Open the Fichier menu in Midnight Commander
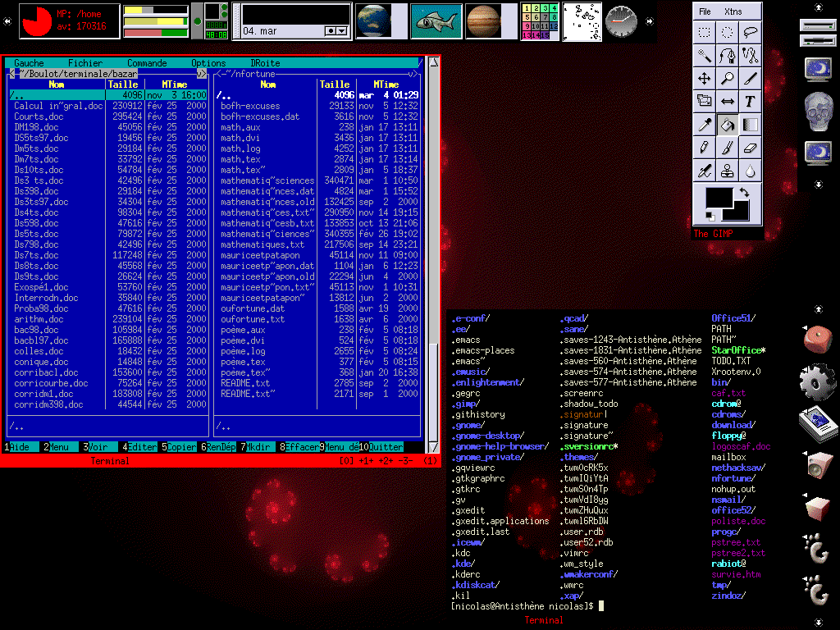Screen dimensions: 840x630 85,63
